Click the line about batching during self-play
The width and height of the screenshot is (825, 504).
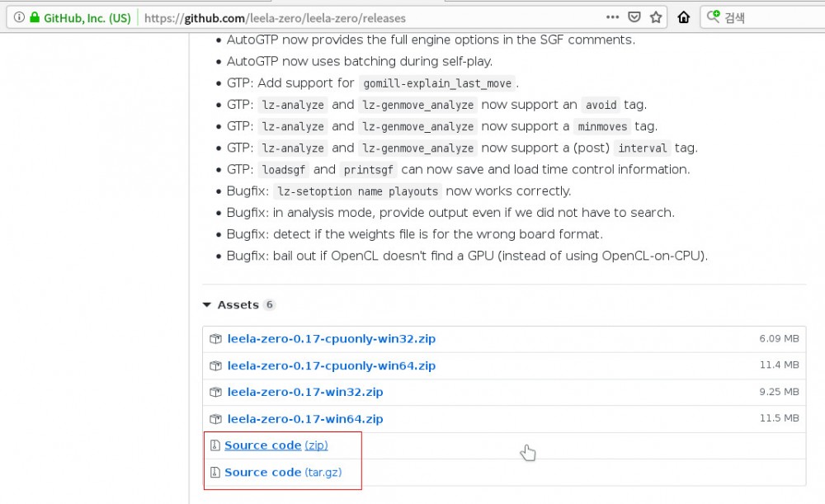pyautogui.click(x=360, y=62)
